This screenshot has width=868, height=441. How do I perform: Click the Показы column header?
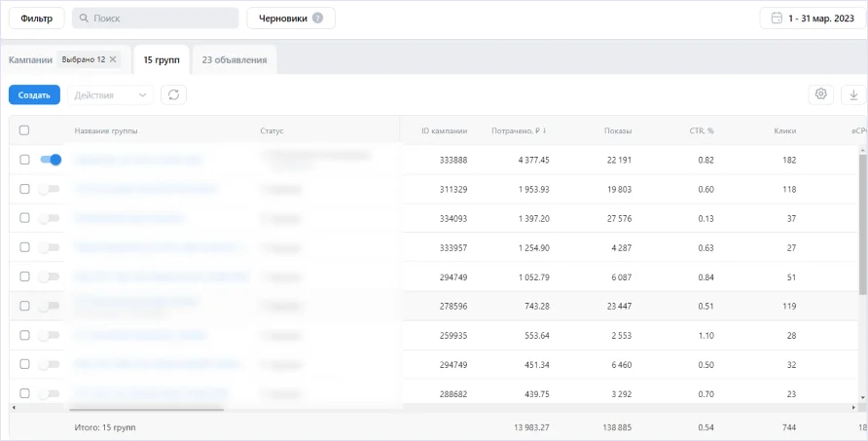(618, 130)
